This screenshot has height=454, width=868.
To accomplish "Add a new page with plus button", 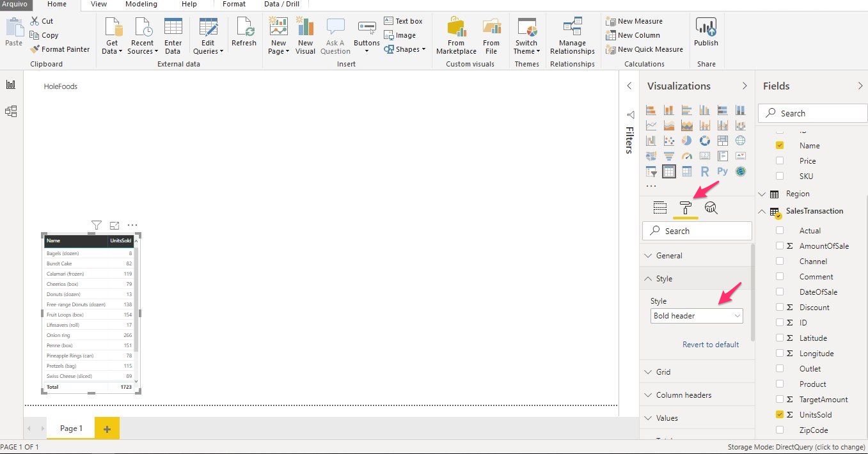I will (x=107, y=429).
